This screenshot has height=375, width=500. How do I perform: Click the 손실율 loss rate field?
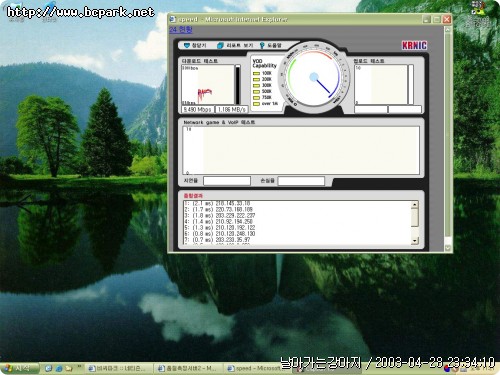(x=301, y=181)
